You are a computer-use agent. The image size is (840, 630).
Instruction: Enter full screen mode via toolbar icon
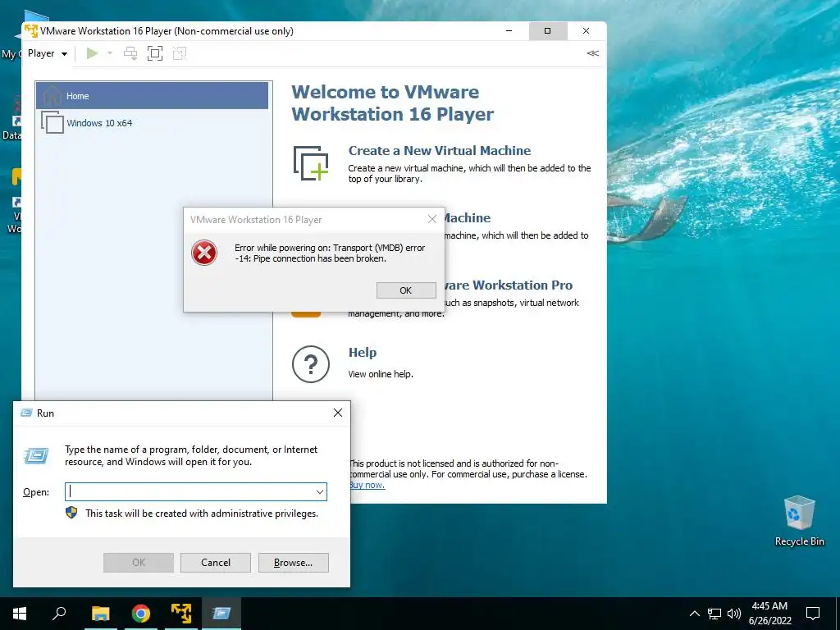pos(155,53)
